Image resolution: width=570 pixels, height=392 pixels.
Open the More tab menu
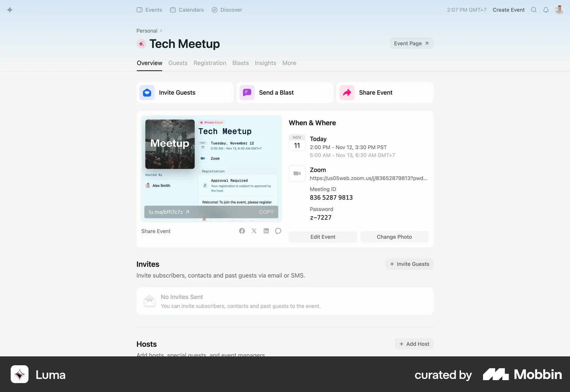pyautogui.click(x=289, y=63)
